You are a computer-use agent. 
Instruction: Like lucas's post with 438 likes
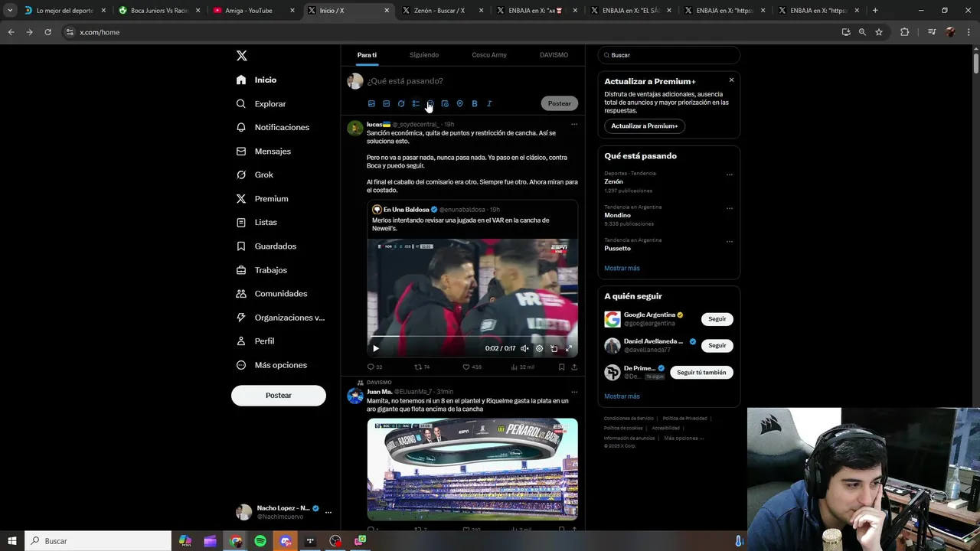click(x=472, y=367)
